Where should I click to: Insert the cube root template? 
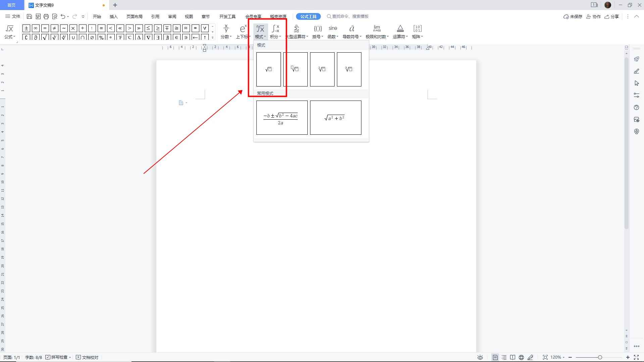coord(349,69)
